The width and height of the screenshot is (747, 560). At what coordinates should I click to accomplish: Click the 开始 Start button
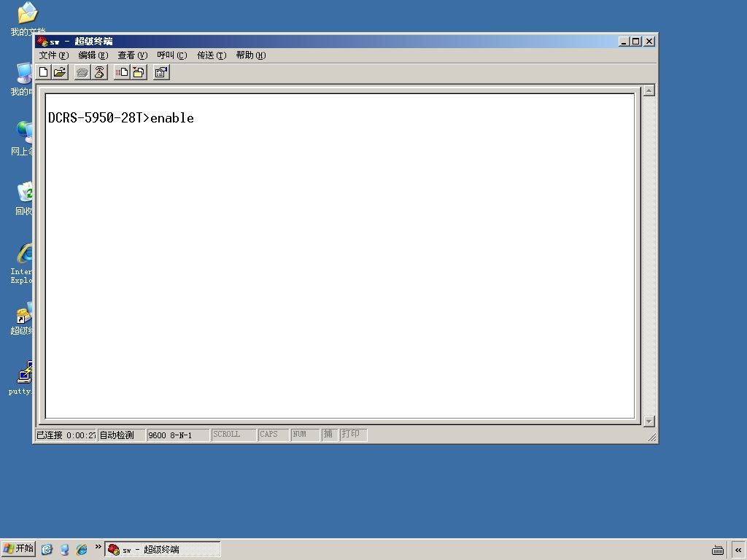click(18, 549)
